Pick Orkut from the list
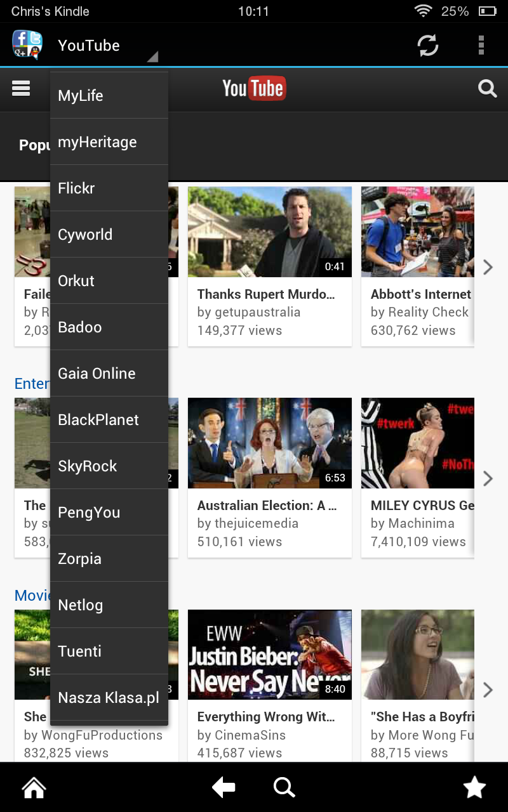 tap(109, 280)
